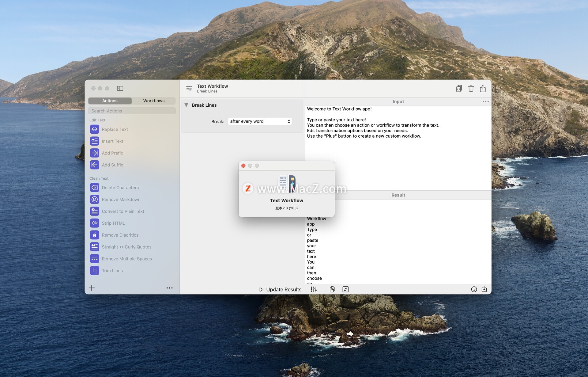Open the sidebar more options ellipsis
This screenshot has width=588, height=377.
[169, 288]
